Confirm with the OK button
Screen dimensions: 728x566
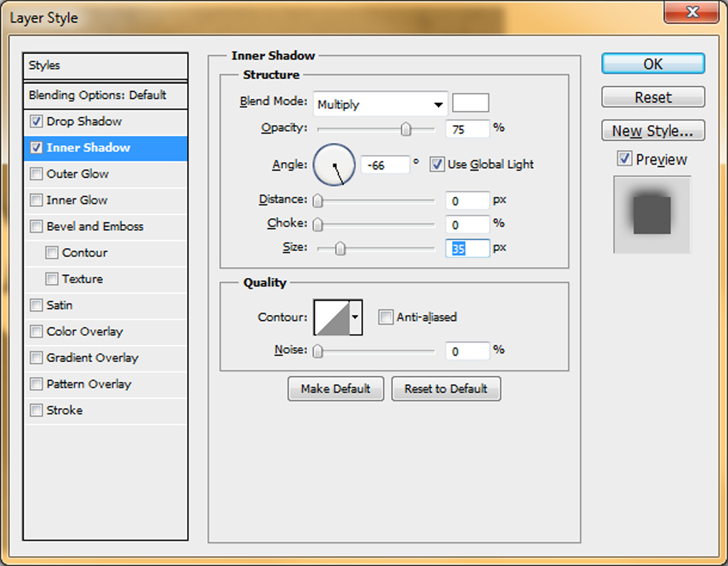click(653, 63)
